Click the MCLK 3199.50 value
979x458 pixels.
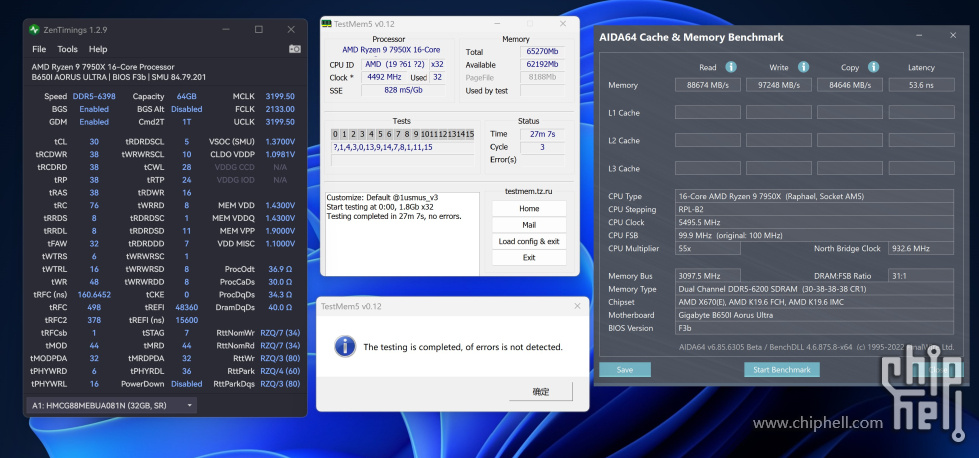[279, 97]
